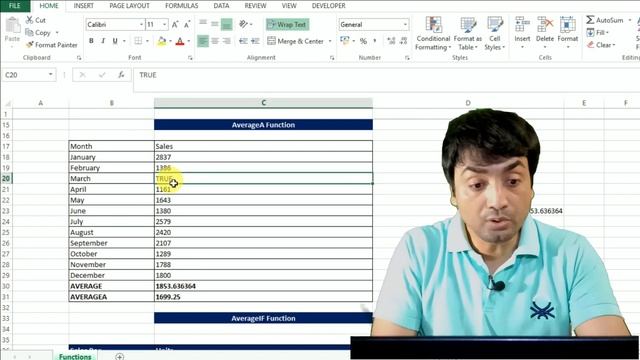
Task: Click the Insert cells button
Action: (x=522, y=33)
